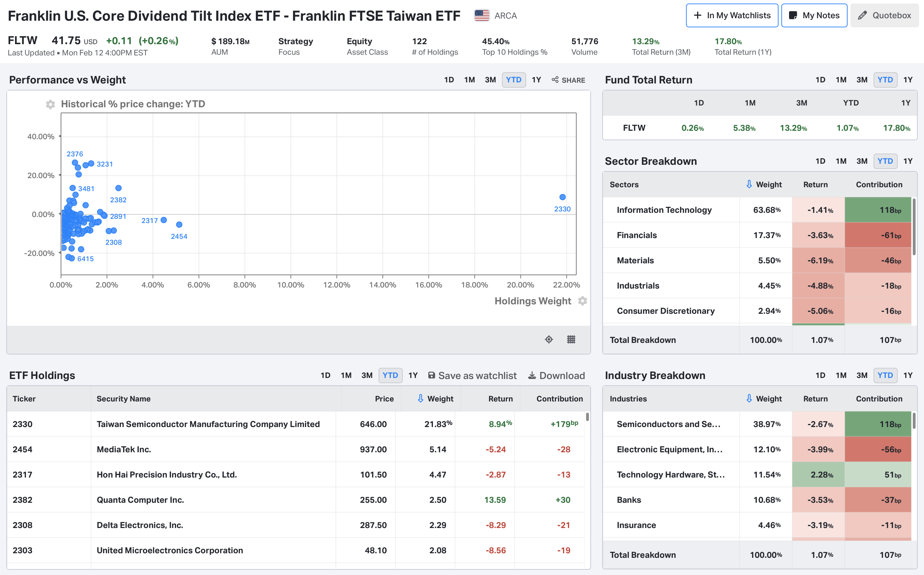Click the SHARE icon for Performance vs Weight

click(568, 80)
